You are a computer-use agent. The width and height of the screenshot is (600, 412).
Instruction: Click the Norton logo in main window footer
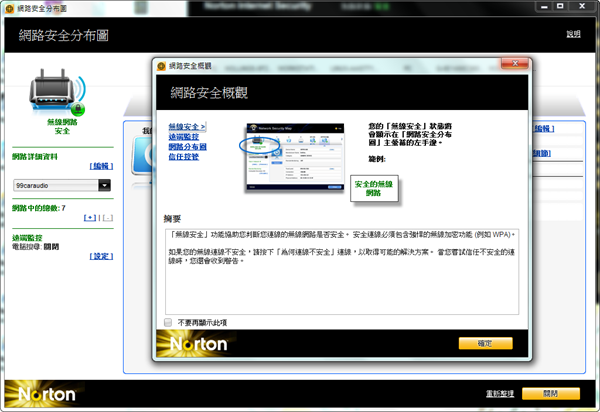(47, 394)
